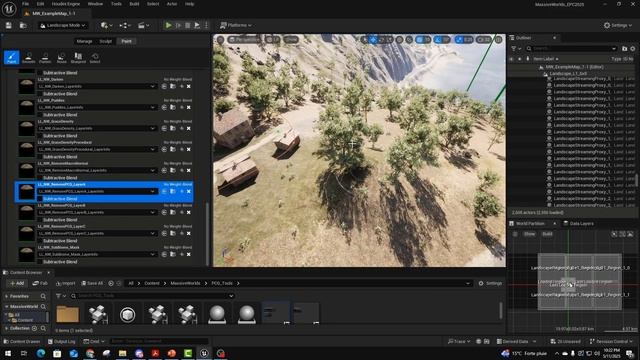Click the Add button in Content Browser
Screen dimensions: 640x360
(x=17, y=283)
